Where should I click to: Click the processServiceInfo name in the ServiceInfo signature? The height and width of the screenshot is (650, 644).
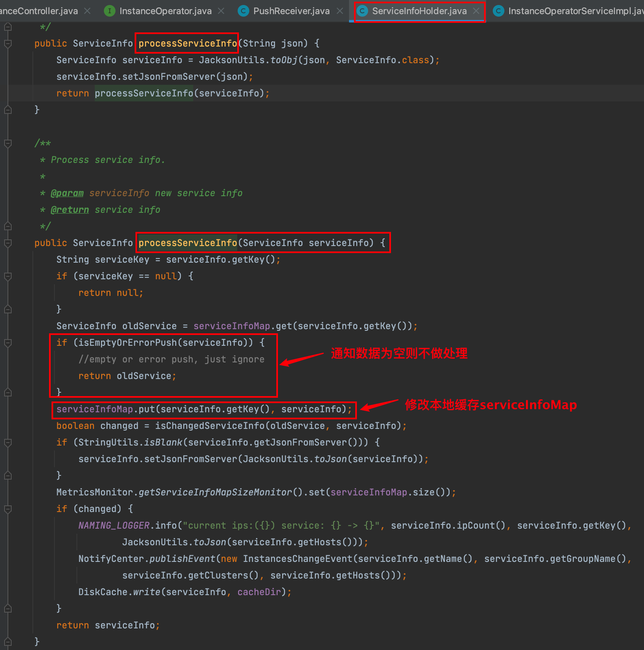pyautogui.click(x=188, y=243)
